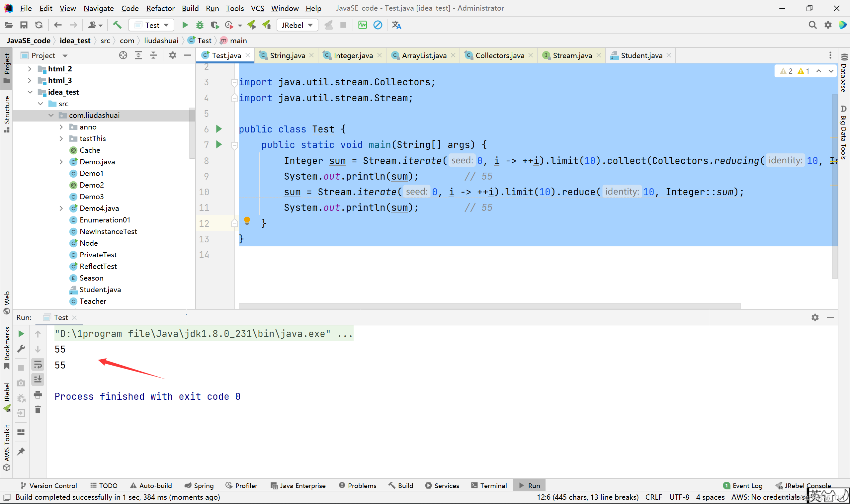Expand the html_3 folder
This screenshot has height=504, width=850.
click(30, 80)
